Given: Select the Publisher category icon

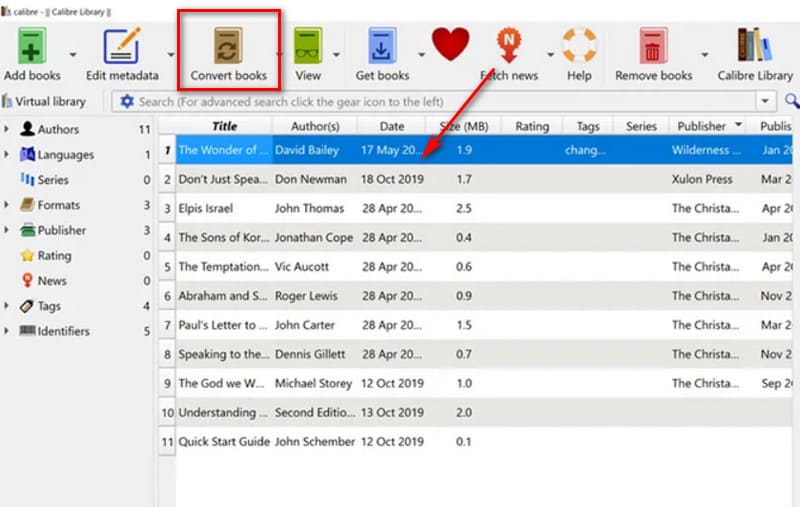Looking at the screenshot, I should 28,230.
